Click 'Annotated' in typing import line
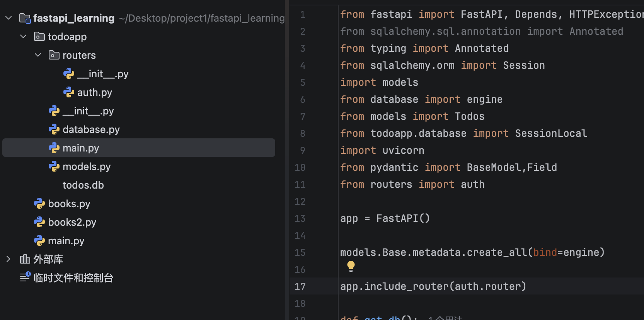Screen dimensions: 644x320 point(482,48)
